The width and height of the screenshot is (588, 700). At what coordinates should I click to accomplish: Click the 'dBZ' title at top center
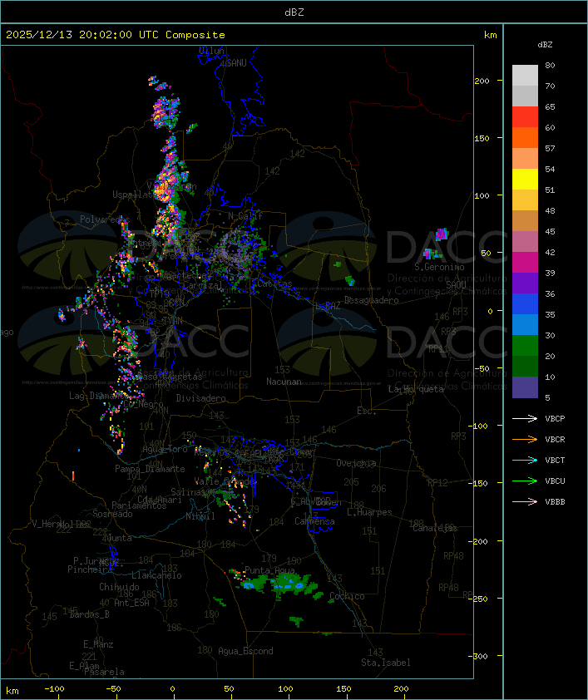coord(294,12)
